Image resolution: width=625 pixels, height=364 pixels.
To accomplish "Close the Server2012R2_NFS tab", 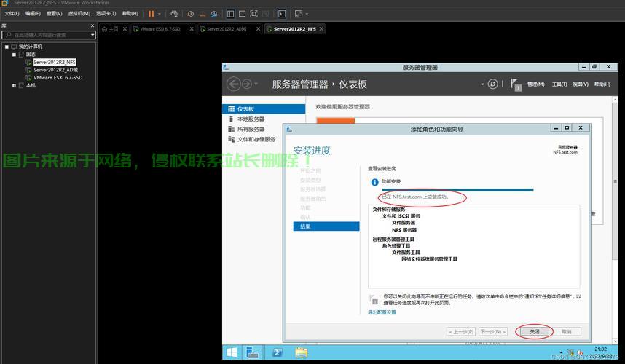I will (321, 28).
